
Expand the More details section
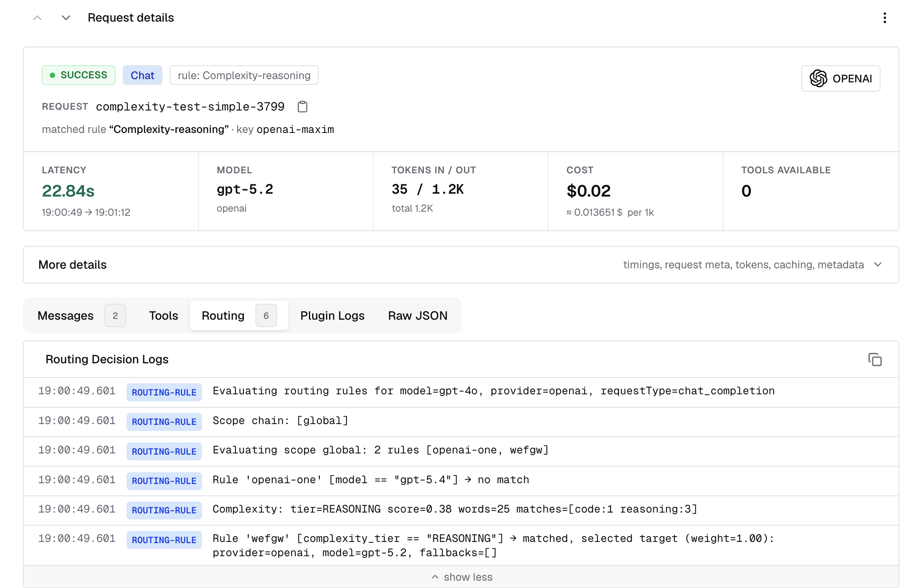[x=461, y=265]
